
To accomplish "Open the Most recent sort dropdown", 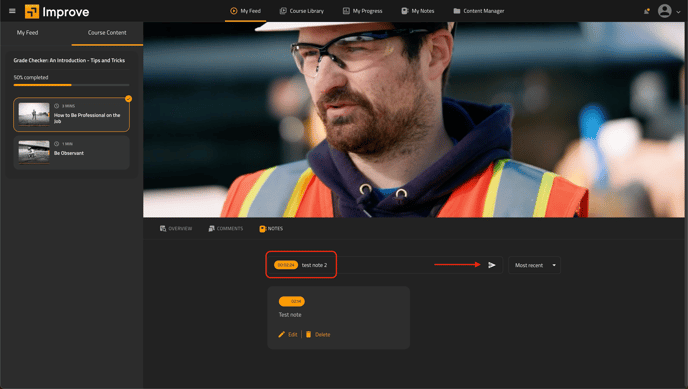I will click(x=534, y=265).
